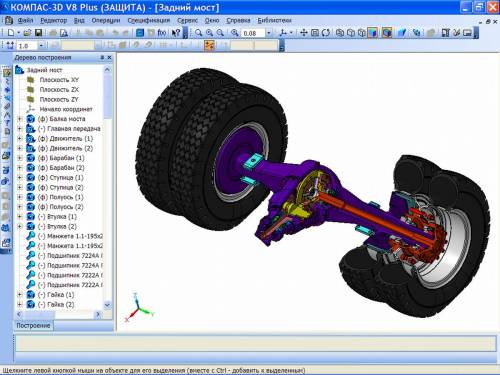Viewport: 500px width, 375px height.
Task: Close the Дерево построения panel
Action: [x=109, y=58]
